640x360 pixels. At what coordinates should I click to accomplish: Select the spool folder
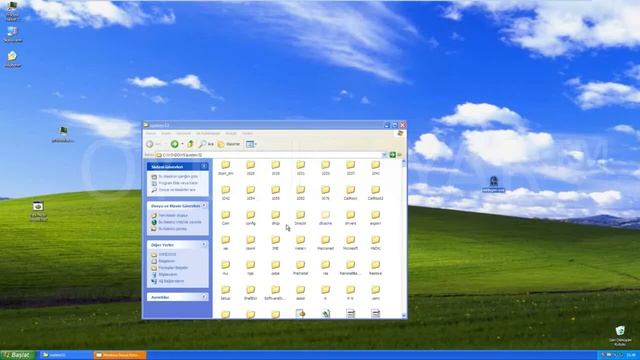pos(300,293)
